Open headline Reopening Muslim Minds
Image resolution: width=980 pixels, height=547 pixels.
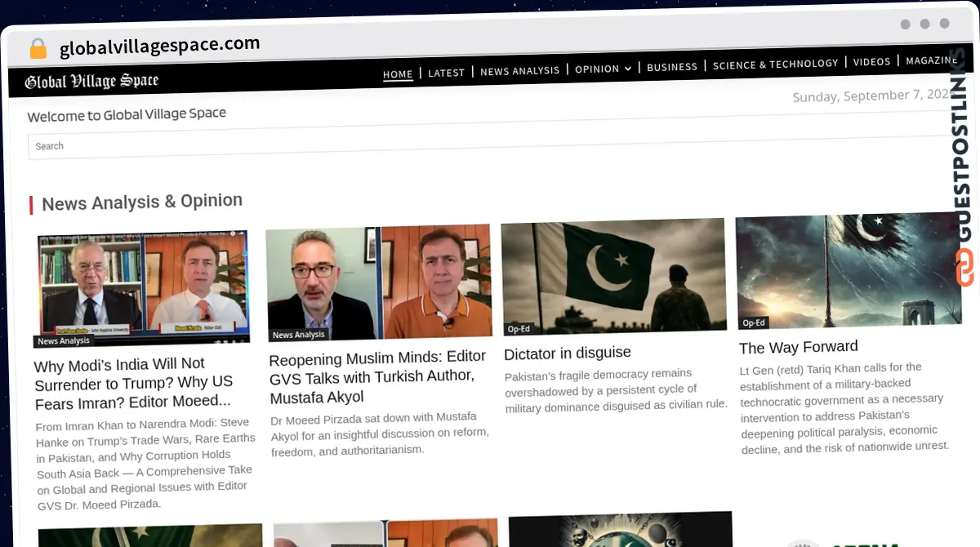[377, 377]
